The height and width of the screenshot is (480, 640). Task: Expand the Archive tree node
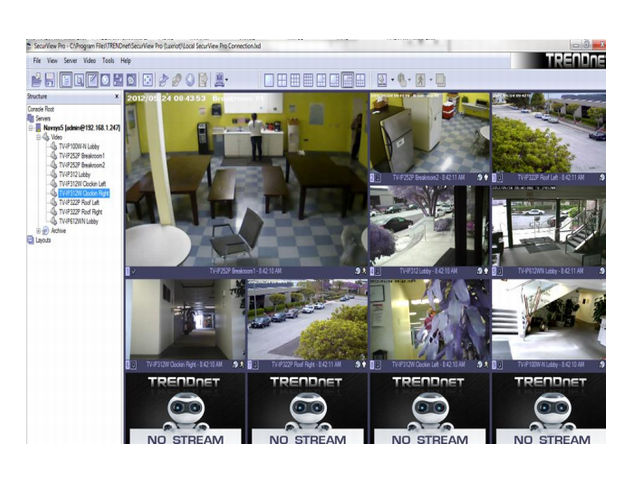[x=38, y=231]
